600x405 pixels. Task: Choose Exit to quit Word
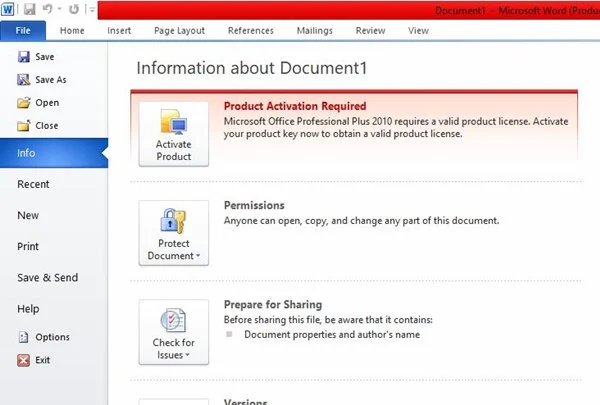pyautogui.click(x=42, y=360)
